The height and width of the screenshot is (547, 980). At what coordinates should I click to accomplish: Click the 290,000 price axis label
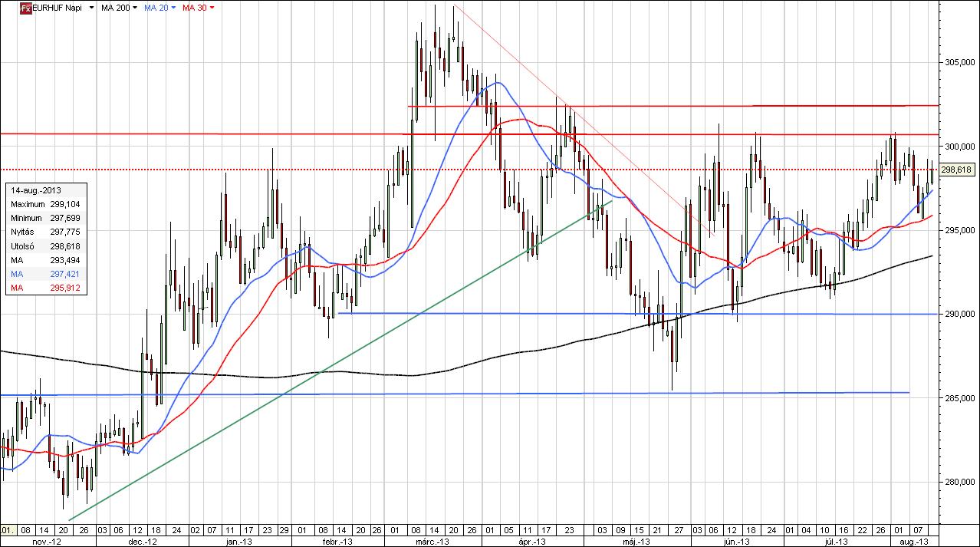959,314
